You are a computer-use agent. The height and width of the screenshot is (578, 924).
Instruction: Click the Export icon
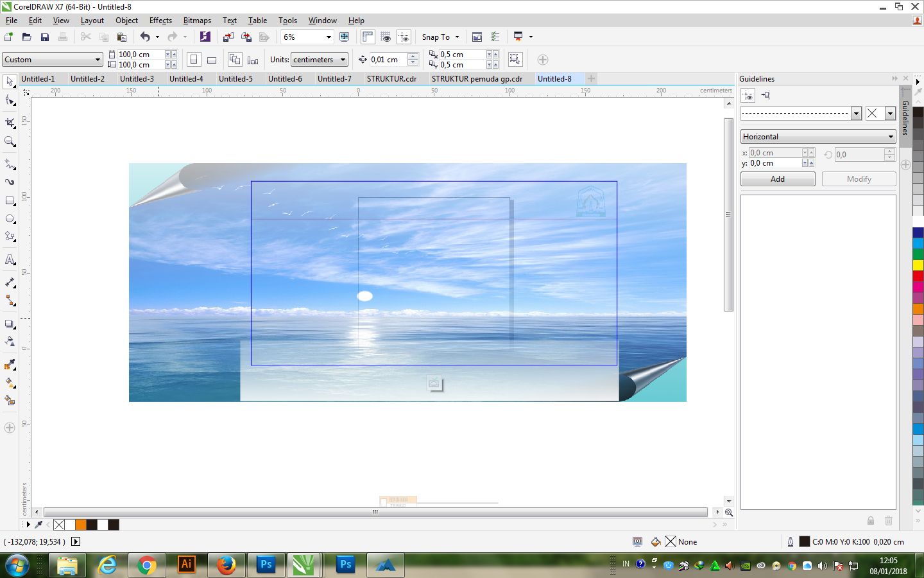point(246,37)
